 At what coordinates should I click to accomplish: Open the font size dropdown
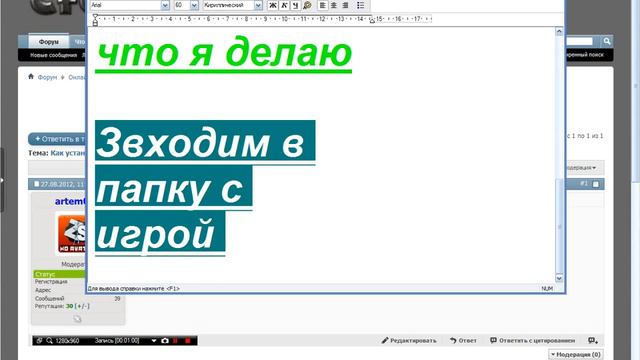pyautogui.click(x=194, y=5)
